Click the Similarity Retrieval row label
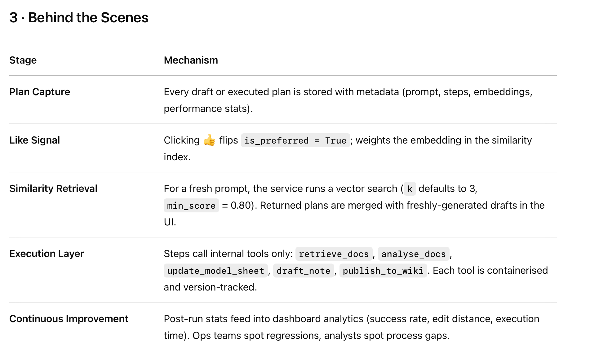The image size is (599, 364). pyautogui.click(x=53, y=189)
